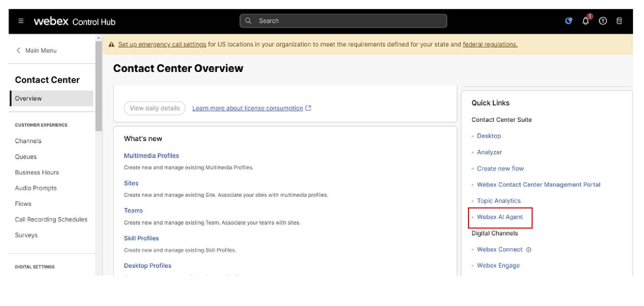Click the Contact Center Suite subheading

(502, 120)
